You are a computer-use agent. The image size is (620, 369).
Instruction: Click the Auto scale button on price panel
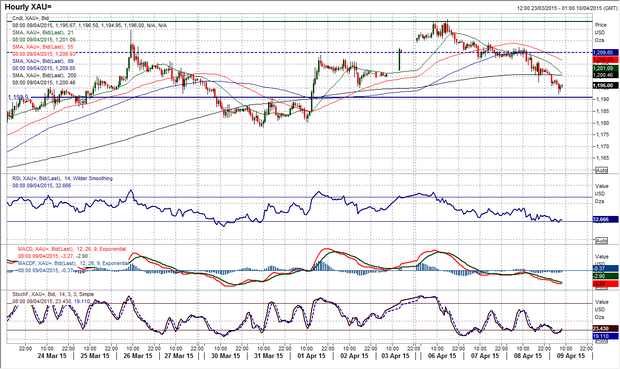(x=601, y=170)
